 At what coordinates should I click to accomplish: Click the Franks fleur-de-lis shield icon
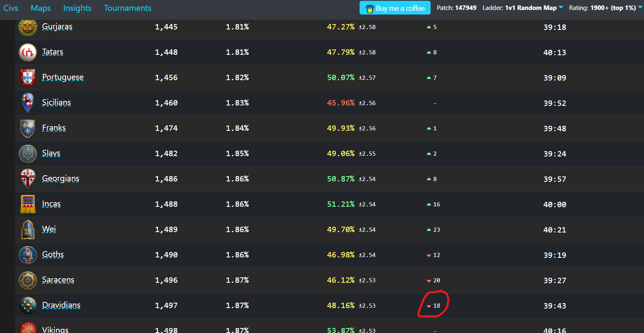tap(28, 128)
